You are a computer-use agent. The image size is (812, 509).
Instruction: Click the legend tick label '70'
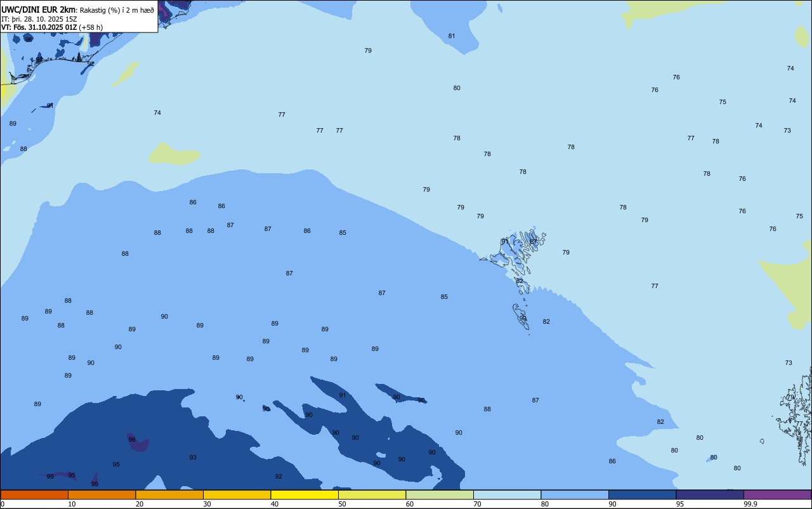(477, 504)
